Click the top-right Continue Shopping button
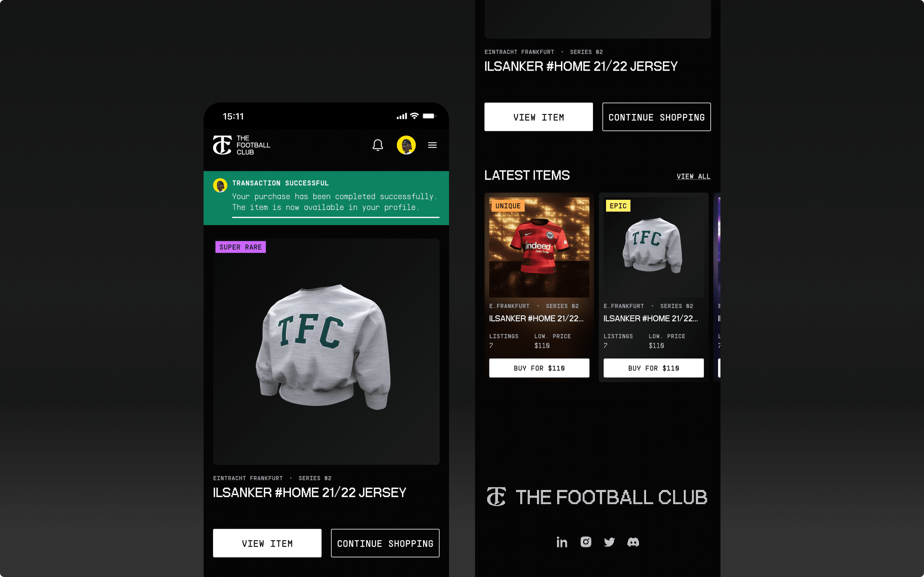924x577 pixels. coord(656,117)
